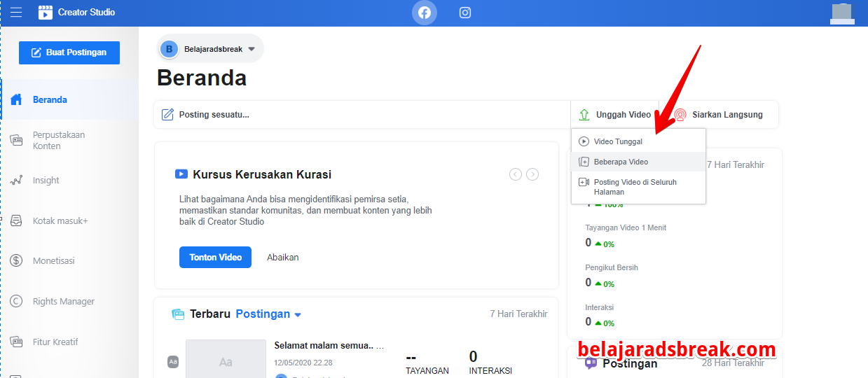
Task: Click the 7 Hari Terakhir label by Terbaru
Action: pyautogui.click(x=519, y=314)
